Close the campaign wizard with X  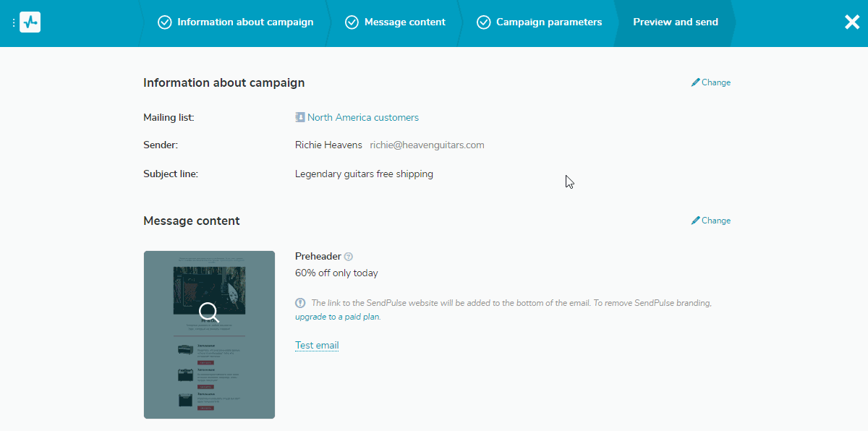tap(852, 22)
